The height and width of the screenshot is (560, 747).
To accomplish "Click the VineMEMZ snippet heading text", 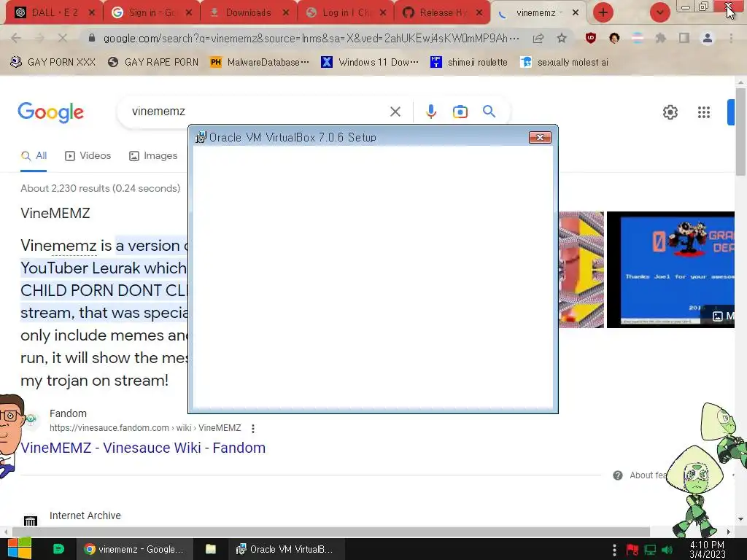I will 55,213.
